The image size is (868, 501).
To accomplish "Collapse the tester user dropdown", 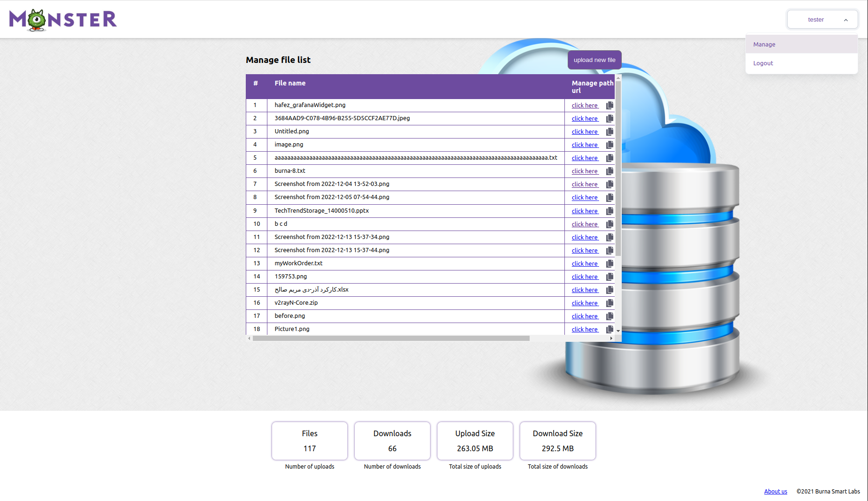I will point(822,20).
